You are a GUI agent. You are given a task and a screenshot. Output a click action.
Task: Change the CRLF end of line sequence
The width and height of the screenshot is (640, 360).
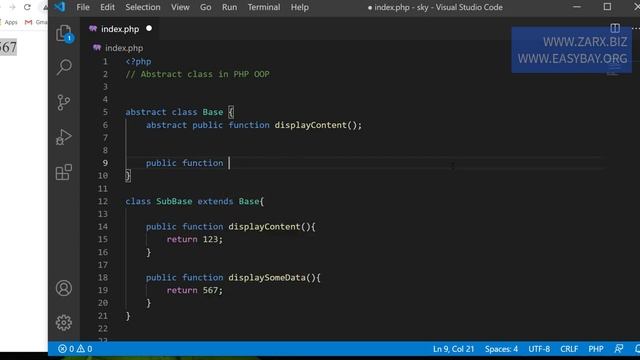pyautogui.click(x=569, y=349)
